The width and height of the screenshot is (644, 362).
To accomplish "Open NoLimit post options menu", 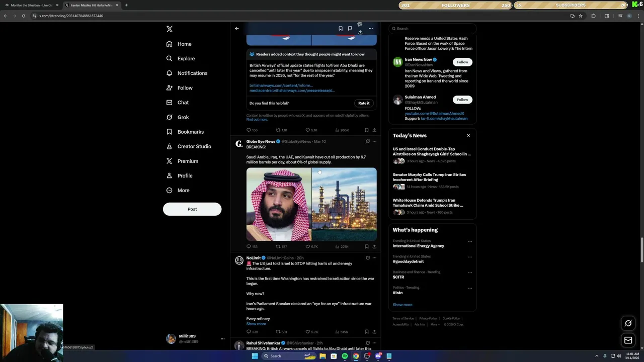I will [374, 258].
